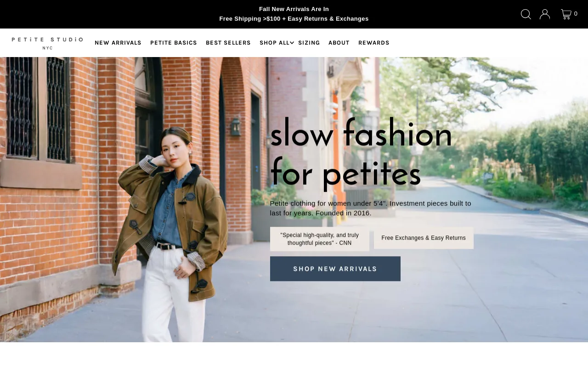Click the Free Shipping announcement text
Image resolution: width=588 pixels, height=368 pixels.
[294, 19]
